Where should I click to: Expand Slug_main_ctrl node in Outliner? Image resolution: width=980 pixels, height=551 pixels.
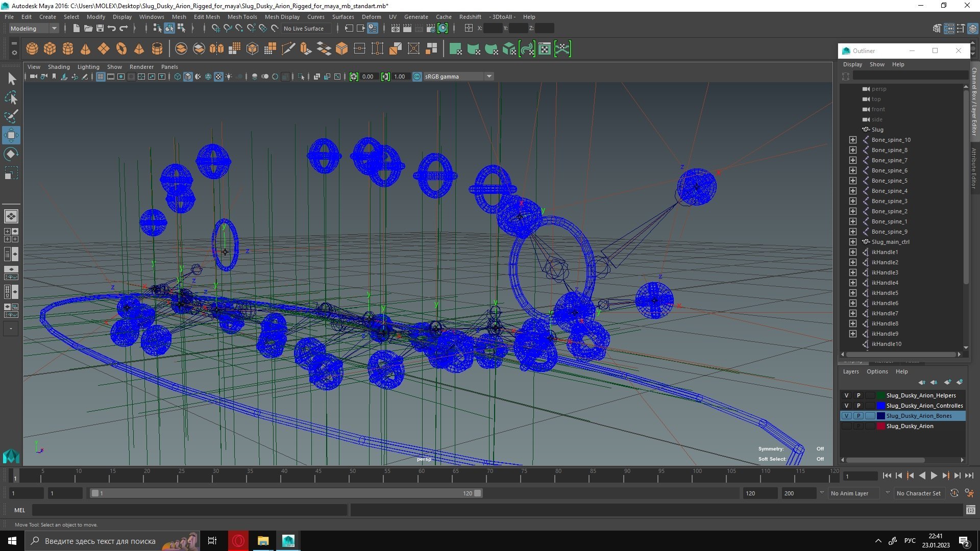(x=853, y=242)
